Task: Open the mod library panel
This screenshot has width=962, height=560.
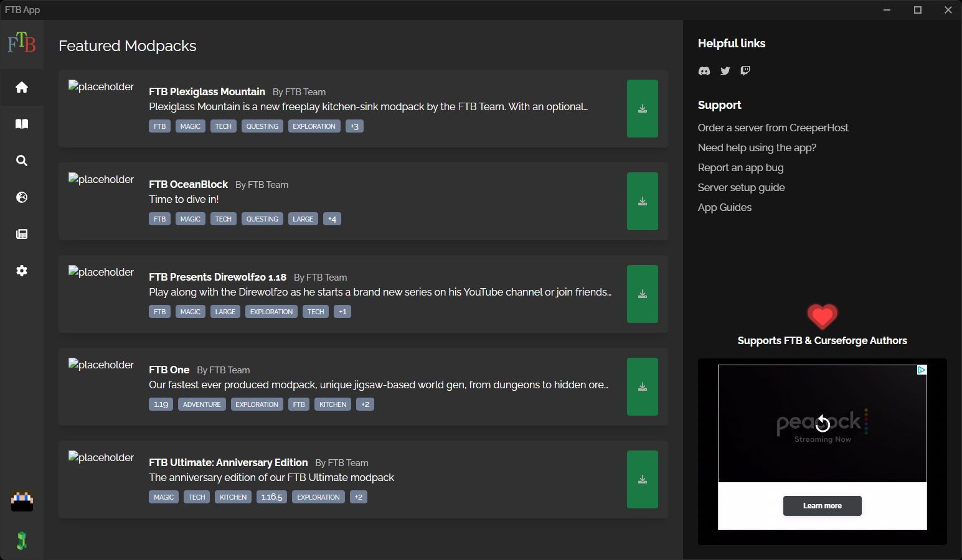Action: [22, 124]
